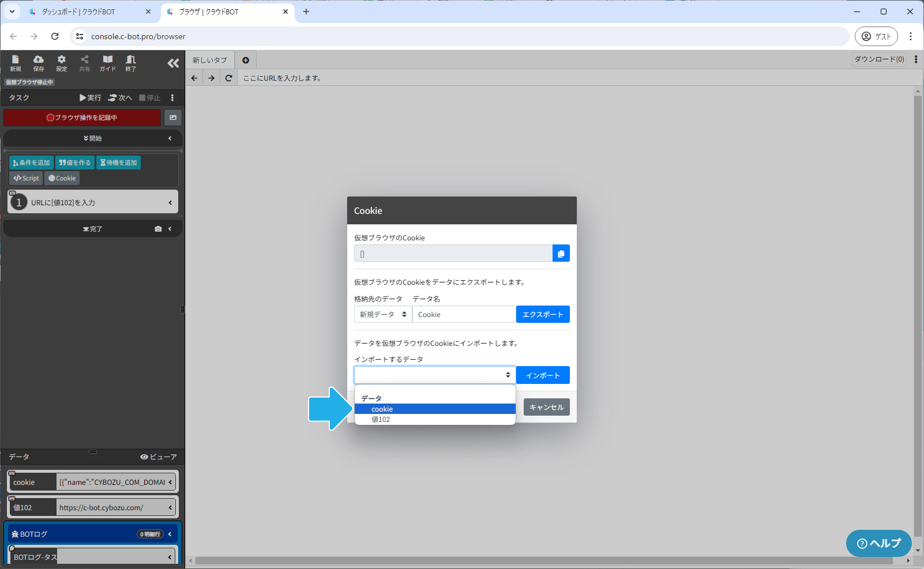Click the データ名 Cookie input field
This screenshot has width=924, height=569.
click(x=464, y=314)
